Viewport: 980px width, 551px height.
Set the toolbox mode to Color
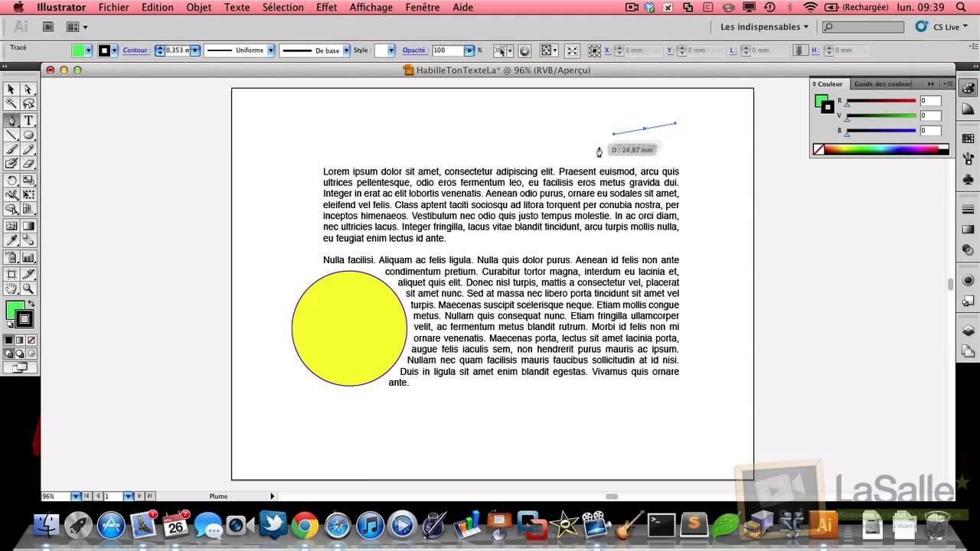click(x=9, y=340)
